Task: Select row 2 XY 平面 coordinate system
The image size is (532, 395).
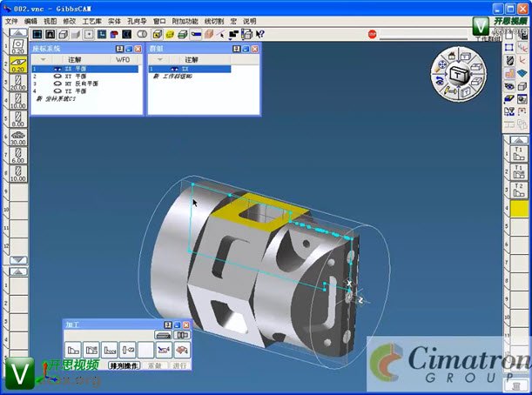Action: (85, 77)
